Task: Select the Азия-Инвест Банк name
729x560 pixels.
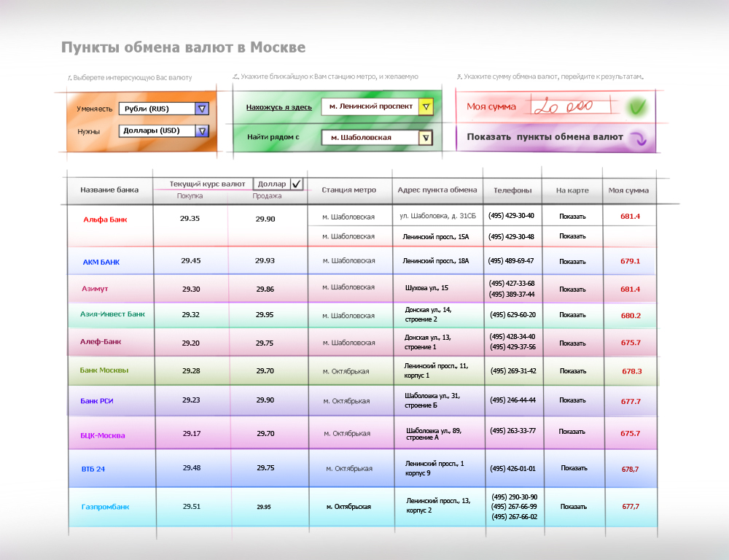Action: (x=112, y=314)
